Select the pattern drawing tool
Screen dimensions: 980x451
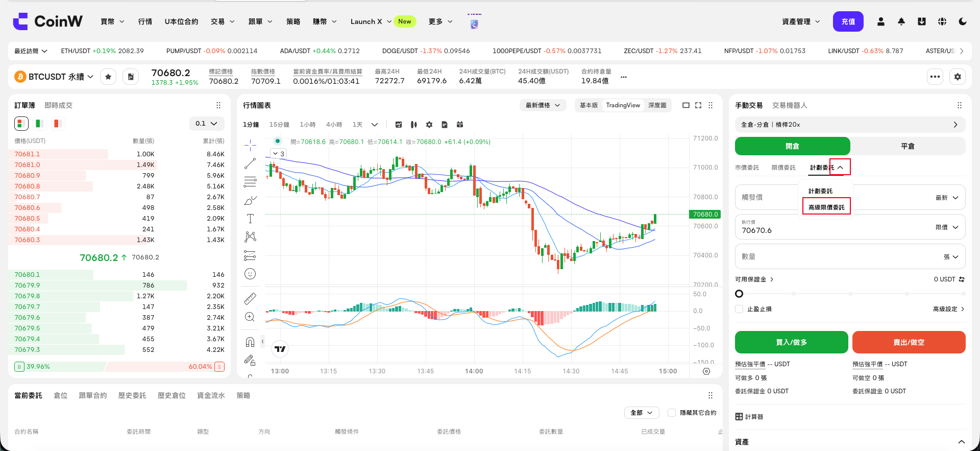point(250,236)
